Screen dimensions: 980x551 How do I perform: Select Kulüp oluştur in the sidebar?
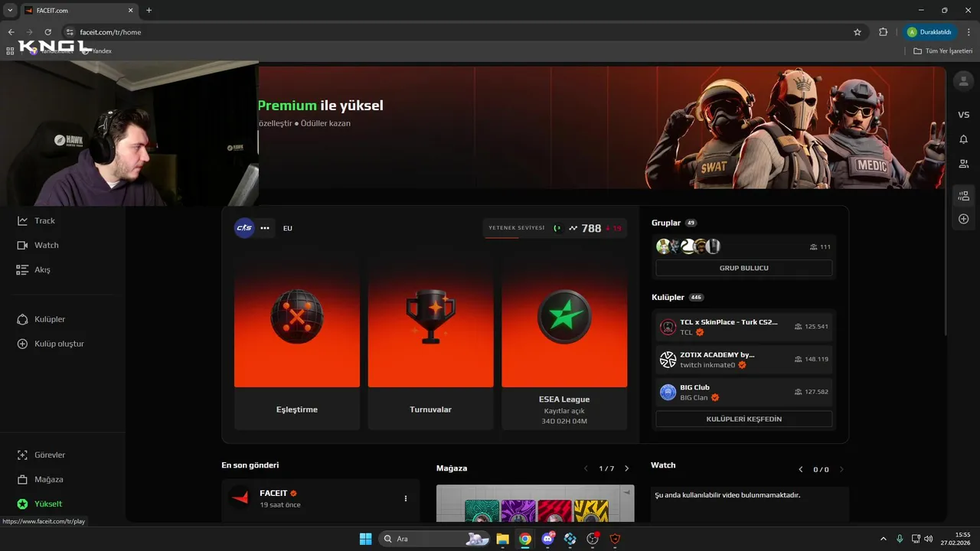point(51,344)
